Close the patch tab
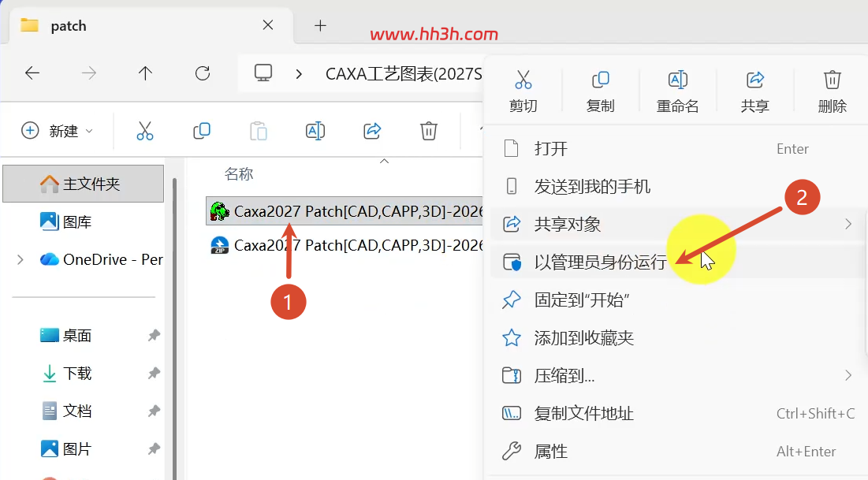The image size is (868, 480). [268, 25]
